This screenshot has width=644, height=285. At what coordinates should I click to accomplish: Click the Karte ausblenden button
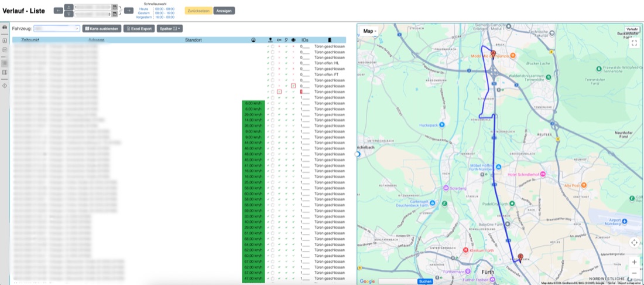tap(102, 29)
